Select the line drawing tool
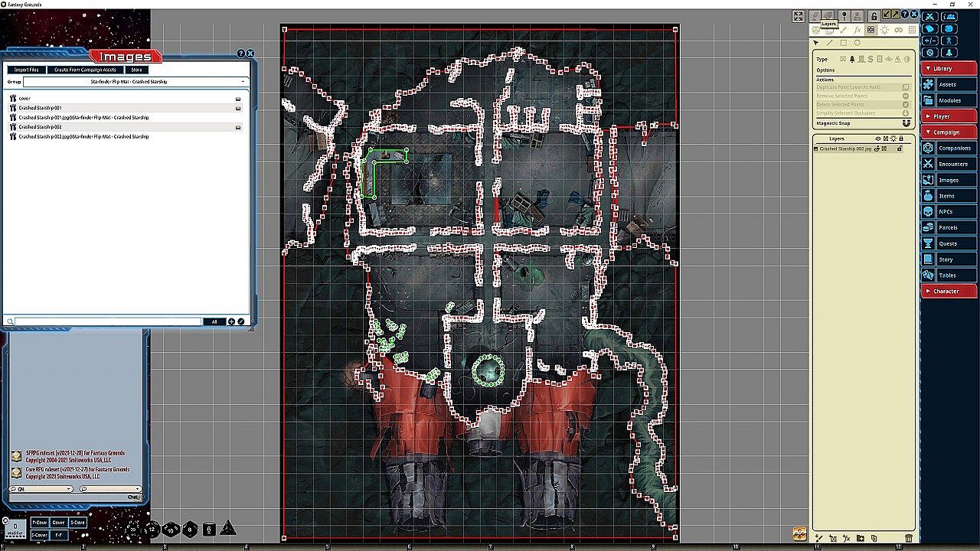This screenshot has height=551, width=980. pos(829,43)
